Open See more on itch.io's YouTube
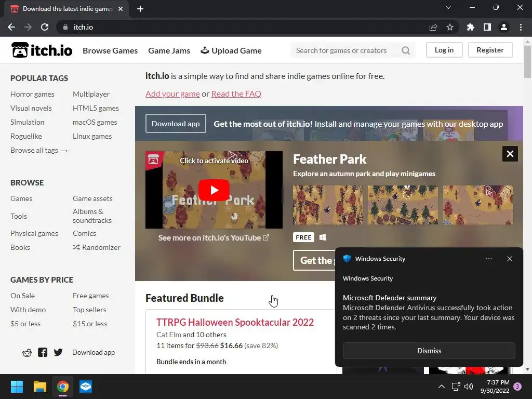The height and width of the screenshot is (399, 532). point(214,238)
